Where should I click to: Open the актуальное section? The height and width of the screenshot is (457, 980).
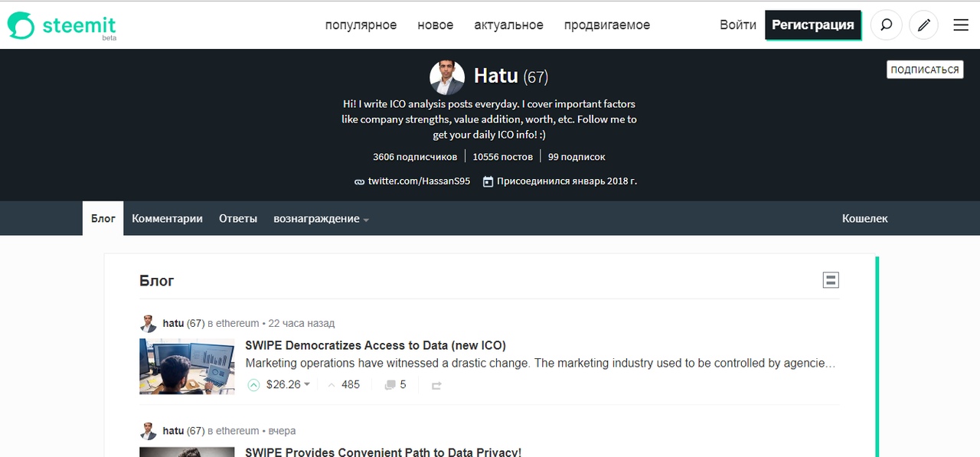pyautogui.click(x=508, y=25)
